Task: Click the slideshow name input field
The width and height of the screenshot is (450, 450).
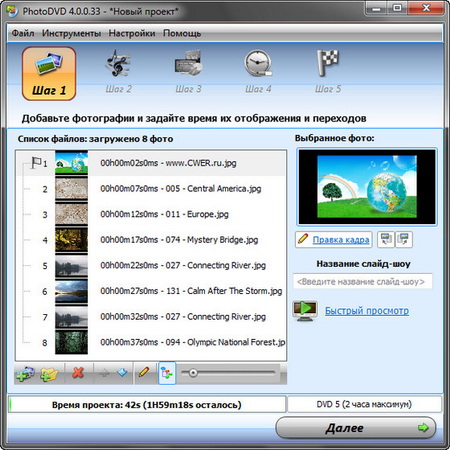Action: [x=363, y=281]
